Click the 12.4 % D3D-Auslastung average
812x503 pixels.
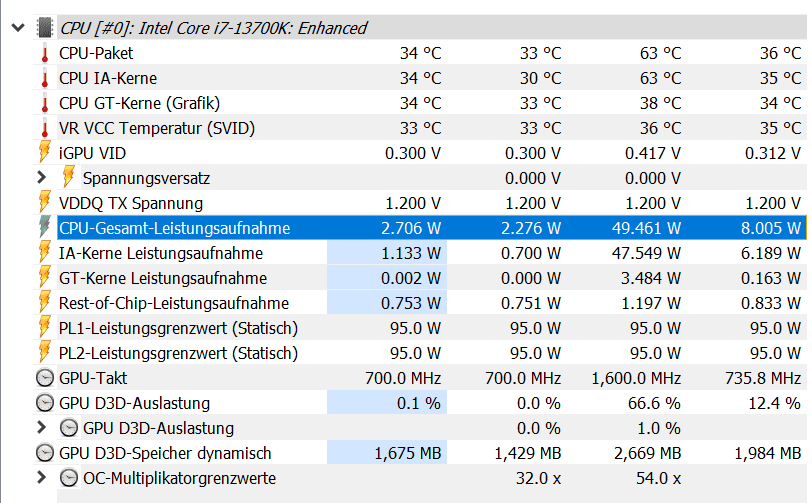click(x=775, y=403)
